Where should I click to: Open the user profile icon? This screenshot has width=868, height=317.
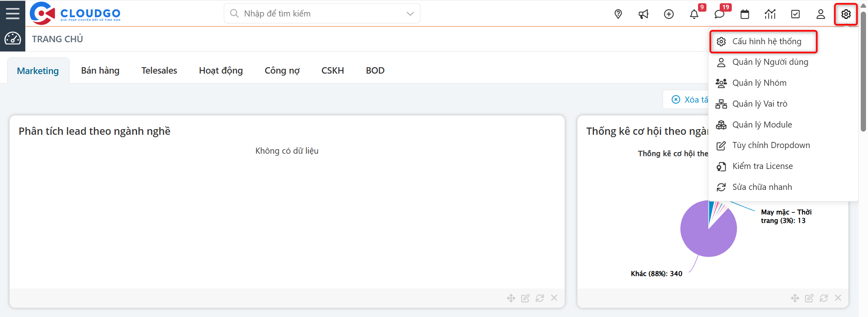(821, 14)
